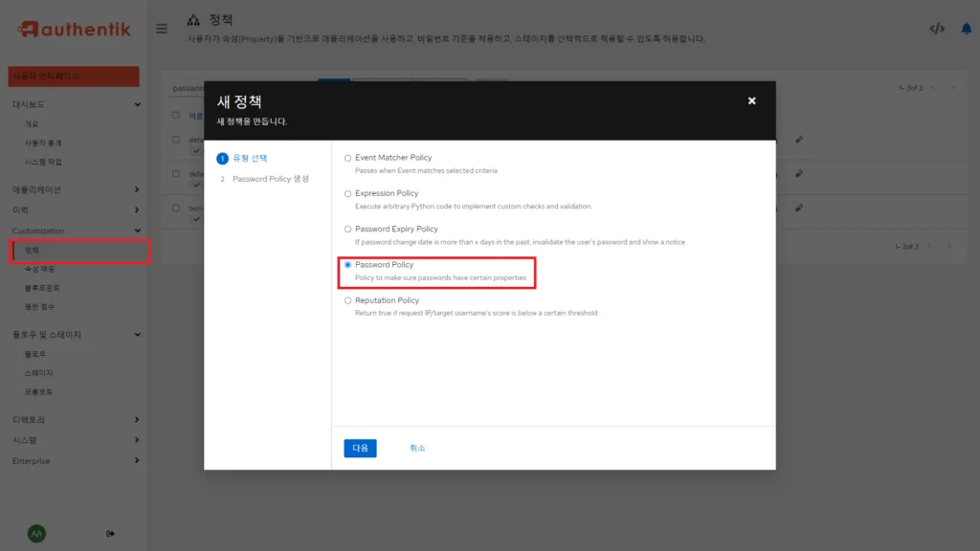The height and width of the screenshot is (551, 980).
Task: Click the edit pencil on the last policy row
Action: coord(800,208)
